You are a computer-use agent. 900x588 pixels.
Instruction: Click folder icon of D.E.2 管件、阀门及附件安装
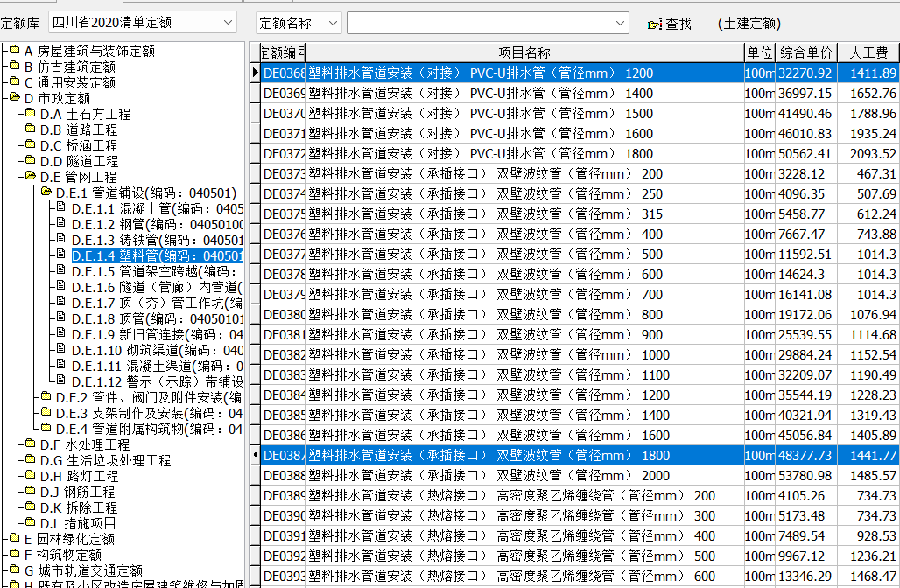click(46, 396)
